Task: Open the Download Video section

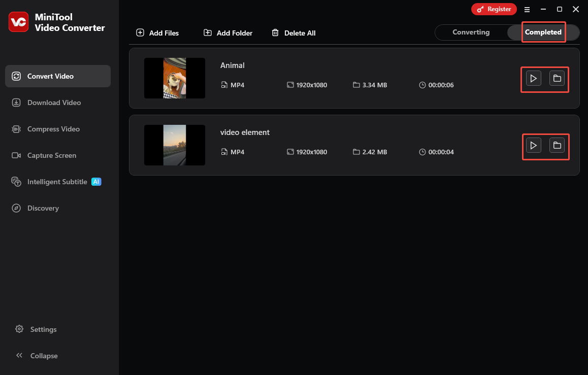Action: coord(54,103)
